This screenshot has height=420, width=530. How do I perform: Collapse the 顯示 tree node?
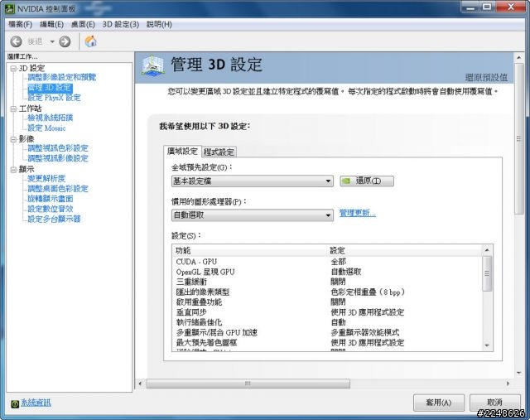tap(13, 170)
